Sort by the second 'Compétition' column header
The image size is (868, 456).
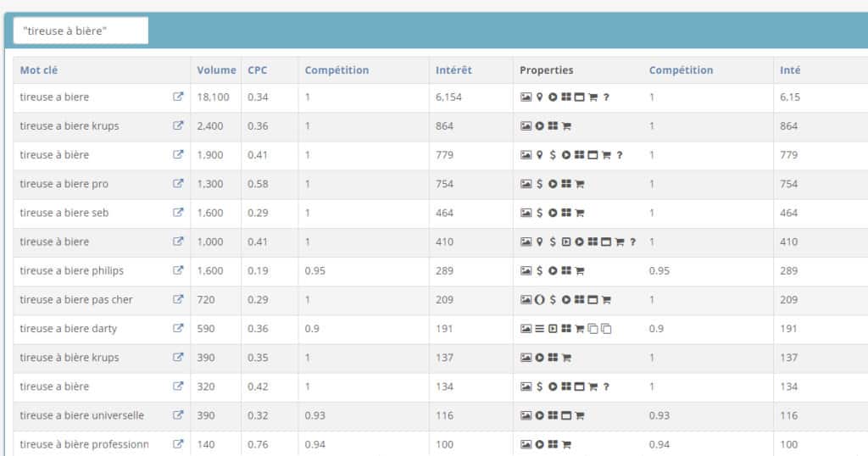pyautogui.click(x=681, y=70)
